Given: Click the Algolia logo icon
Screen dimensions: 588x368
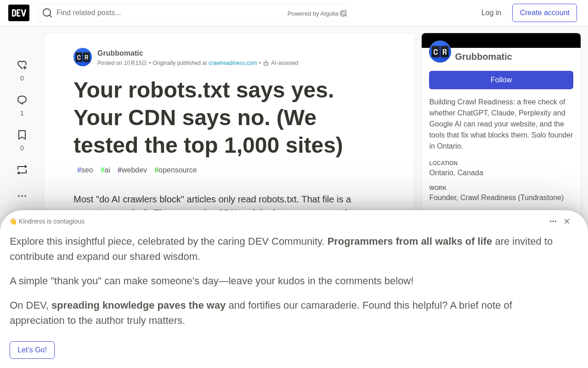Looking at the screenshot, I should click(x=343, y=14).
